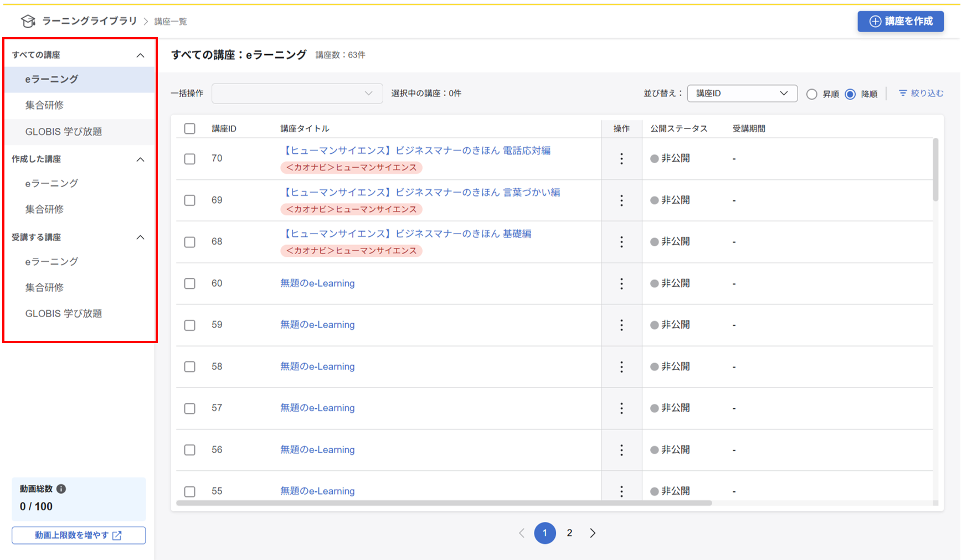The width and height of the screenshot is (962, 560).
Task: Click the ラーニングライブラリ graduation cap icon
Action: (28, 20)
